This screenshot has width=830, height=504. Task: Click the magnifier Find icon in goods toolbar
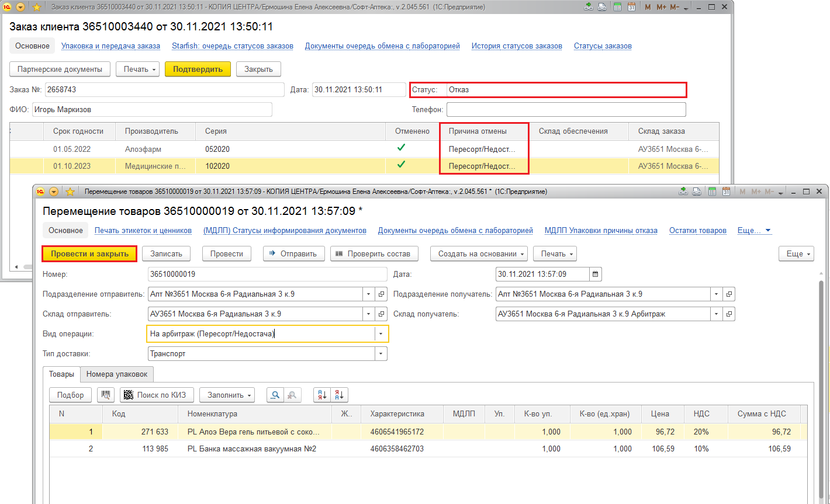click(x=275, y=395)
